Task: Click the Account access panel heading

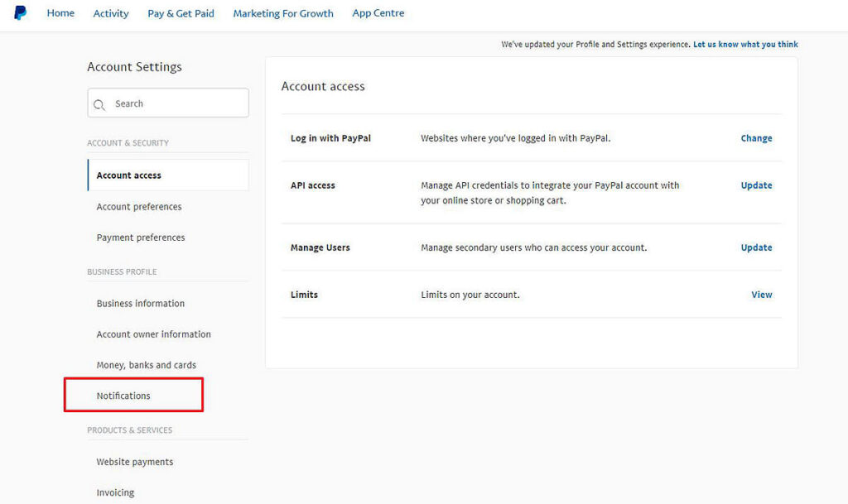Action: pos(323,86)
